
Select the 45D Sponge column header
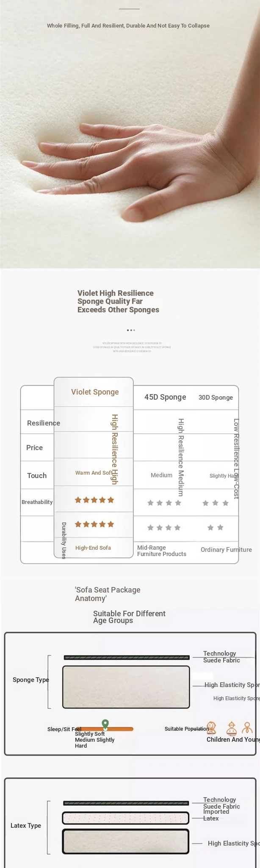click(165, 397)
